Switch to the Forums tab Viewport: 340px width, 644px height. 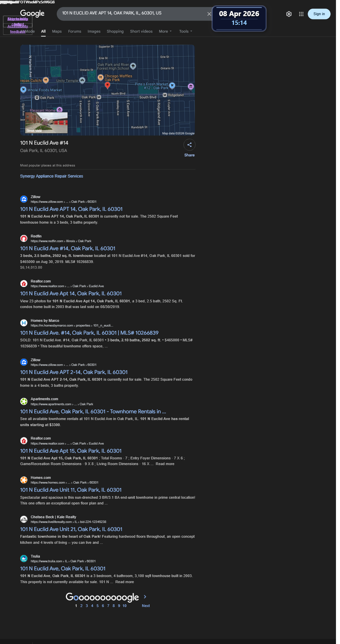pos(75,31)
